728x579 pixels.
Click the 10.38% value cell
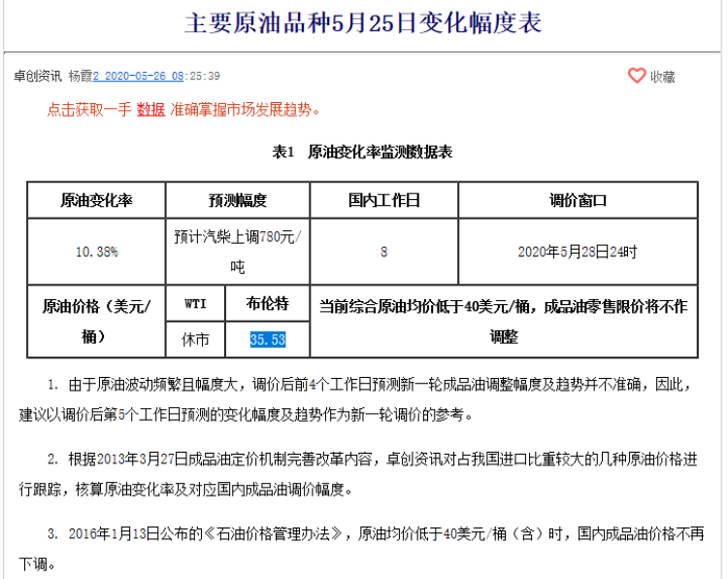(x=96, y=252)
